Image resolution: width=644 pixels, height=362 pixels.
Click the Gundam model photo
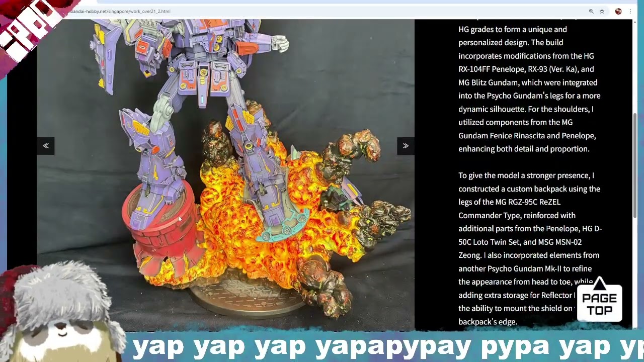[225, 175]
